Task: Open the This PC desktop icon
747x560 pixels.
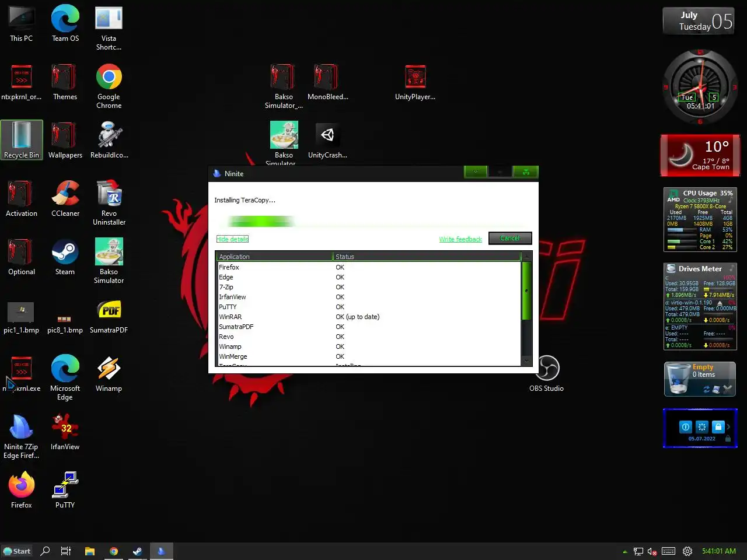Action: point(22,24)
